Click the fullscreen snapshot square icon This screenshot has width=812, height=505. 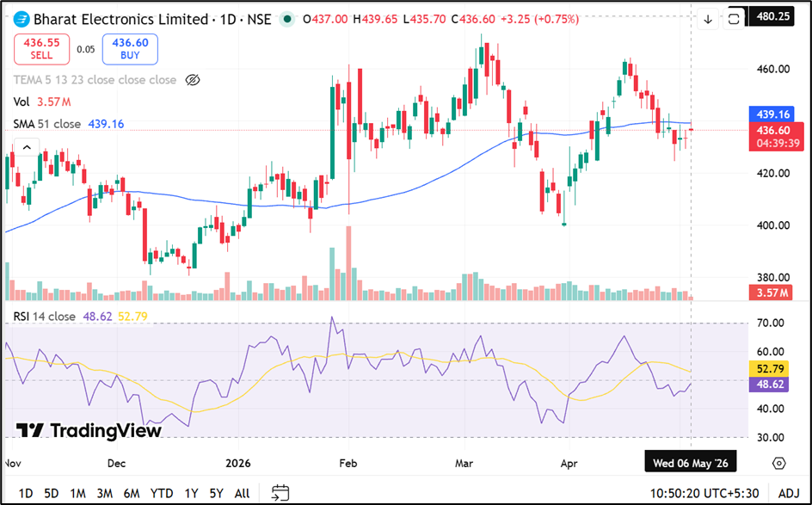click(734, 19)
